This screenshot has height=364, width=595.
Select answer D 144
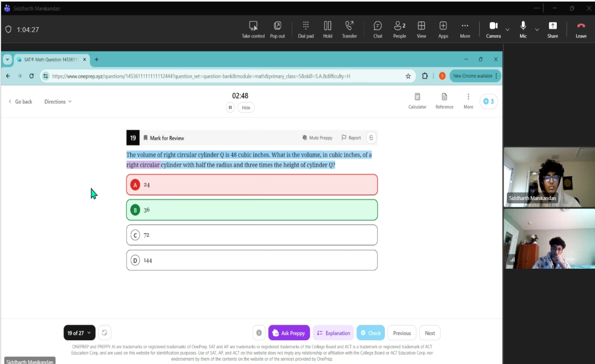252,260
